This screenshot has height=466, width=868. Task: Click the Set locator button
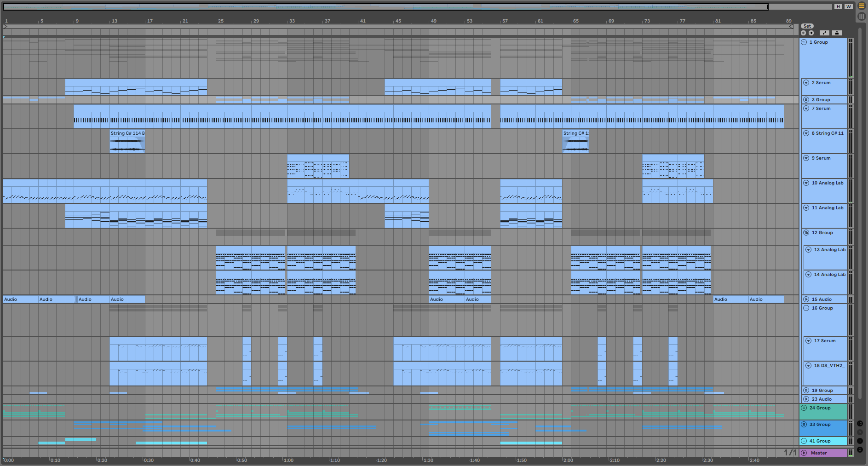pyautogui.click(x=807, y=26)
